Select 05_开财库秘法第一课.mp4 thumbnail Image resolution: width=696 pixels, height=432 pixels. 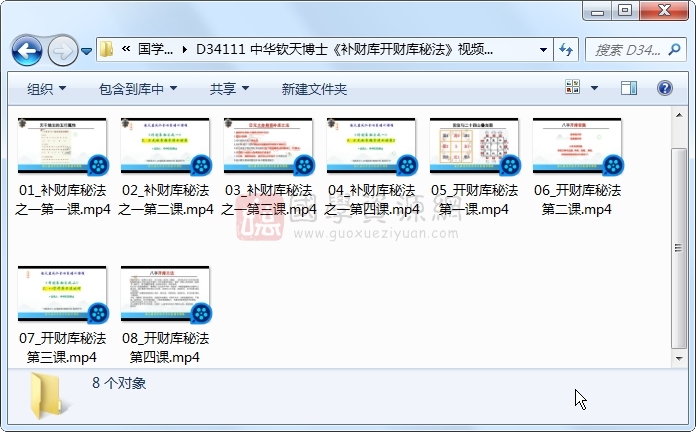coord(474,146)
